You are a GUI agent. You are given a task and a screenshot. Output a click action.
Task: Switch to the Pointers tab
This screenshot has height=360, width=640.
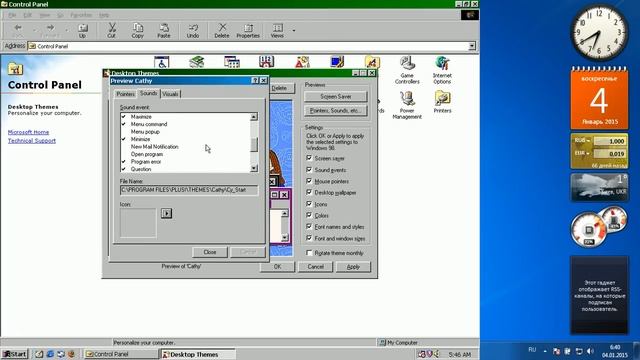[x=125, y=94]
